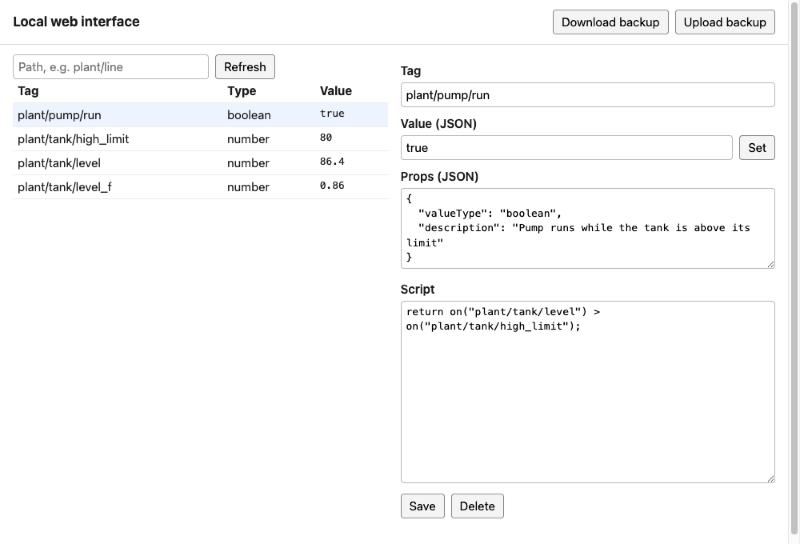
Task: Focus the Tag name input field
Action: pos(588,95)
